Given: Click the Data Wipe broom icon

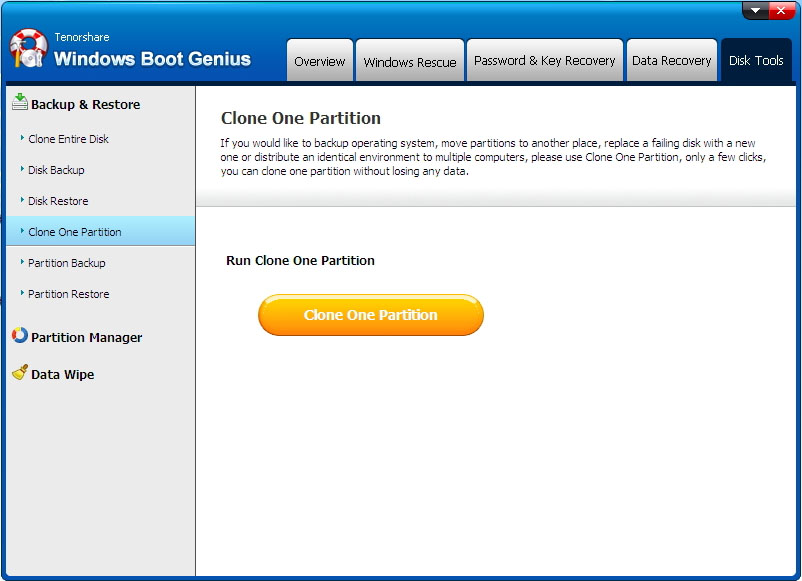Looking at the screenshot, I should click(x=19, y=372).
